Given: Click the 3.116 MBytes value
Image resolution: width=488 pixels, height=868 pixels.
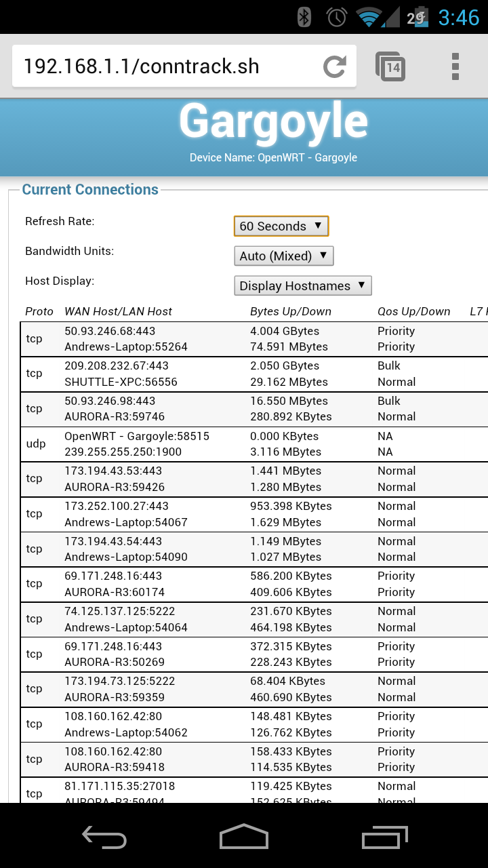Looking at the screenshot, I should [x=285, y=452].
